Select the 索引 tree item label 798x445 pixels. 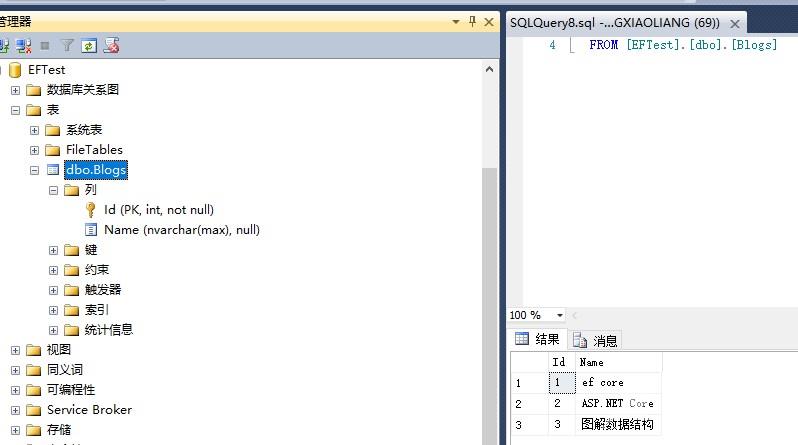[x=96, y=310]
